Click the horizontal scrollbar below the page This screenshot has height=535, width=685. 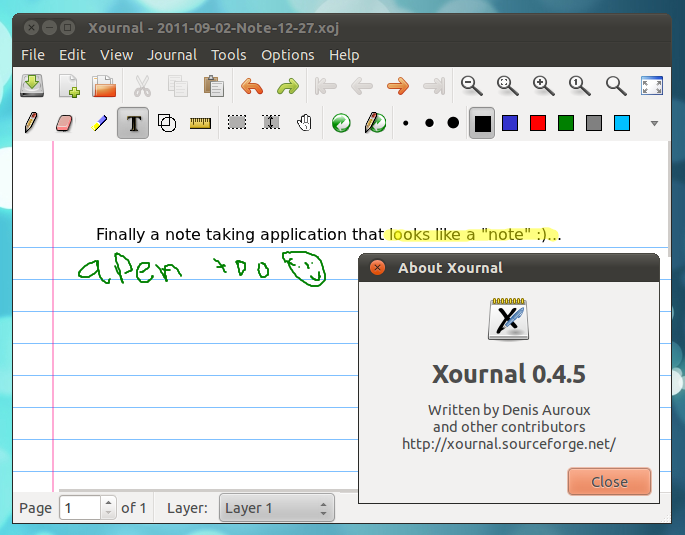(208, 491)
